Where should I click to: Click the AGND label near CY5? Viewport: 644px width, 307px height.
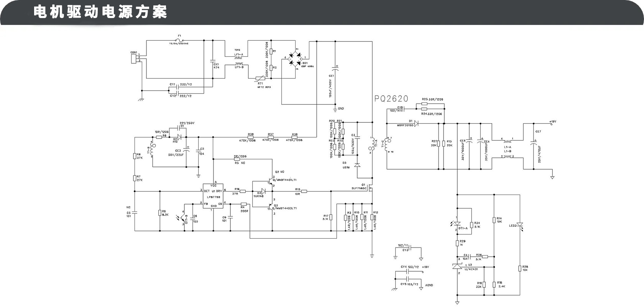[x=429, y=285]
